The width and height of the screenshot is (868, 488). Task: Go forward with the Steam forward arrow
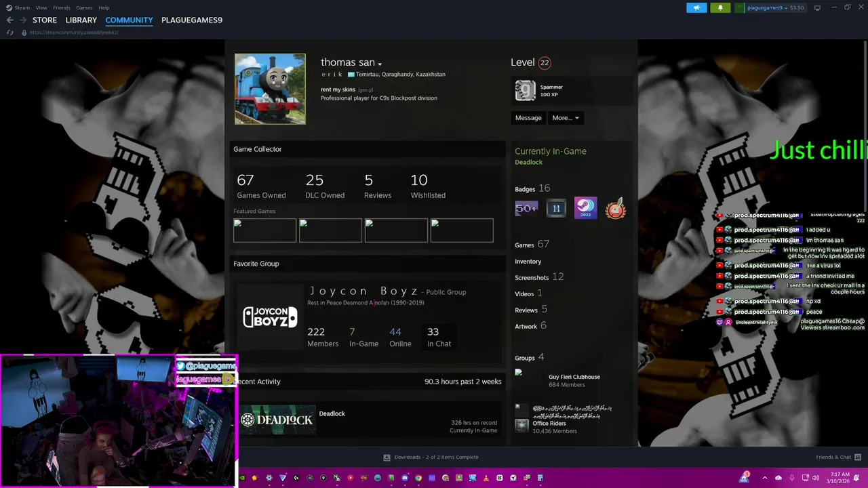point(22,20)
